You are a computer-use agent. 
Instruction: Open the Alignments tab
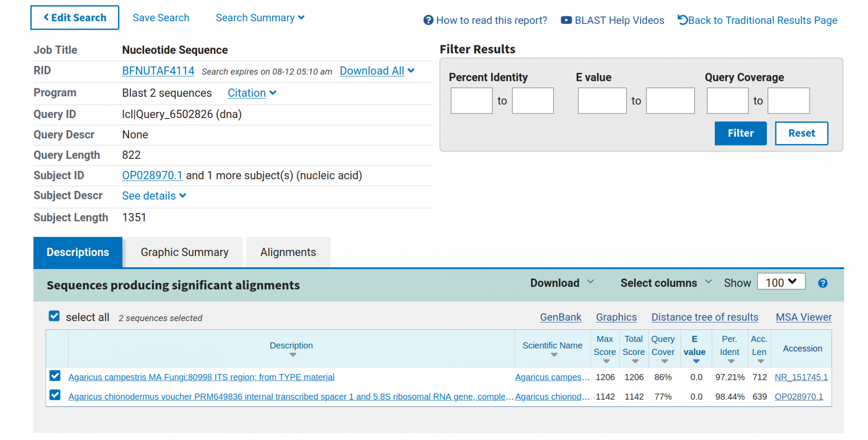(x=288, y=252)
